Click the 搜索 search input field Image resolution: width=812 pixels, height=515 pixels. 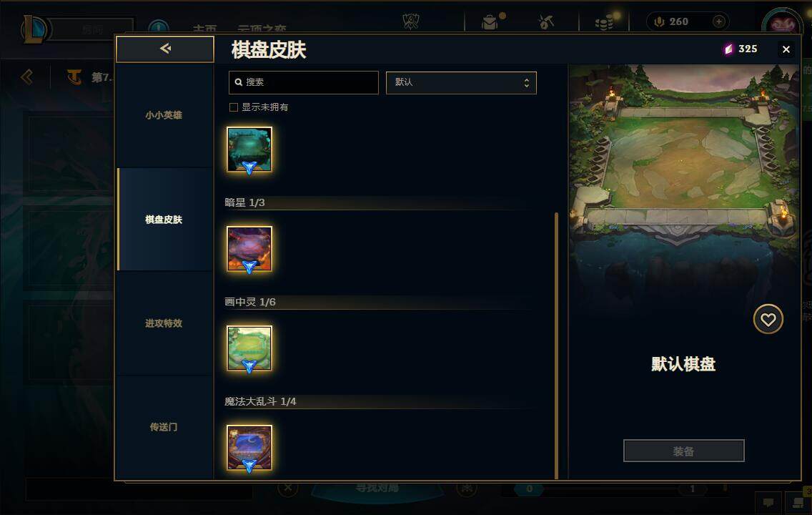[304, 82]
